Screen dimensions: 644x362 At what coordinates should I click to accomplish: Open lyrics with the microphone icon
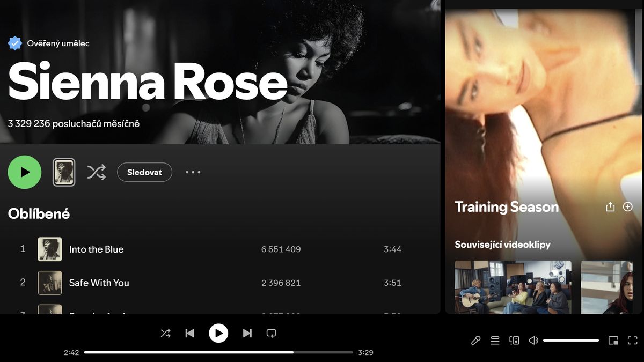point(475,341)
